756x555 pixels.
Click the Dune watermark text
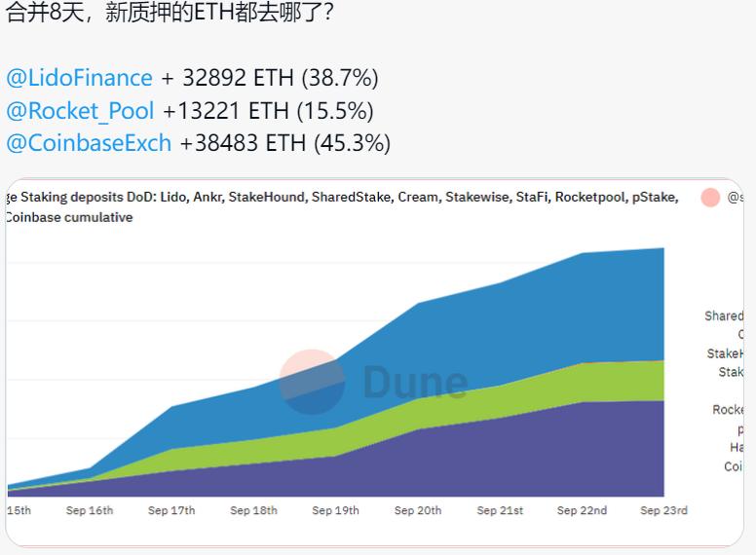pos(414,383)
